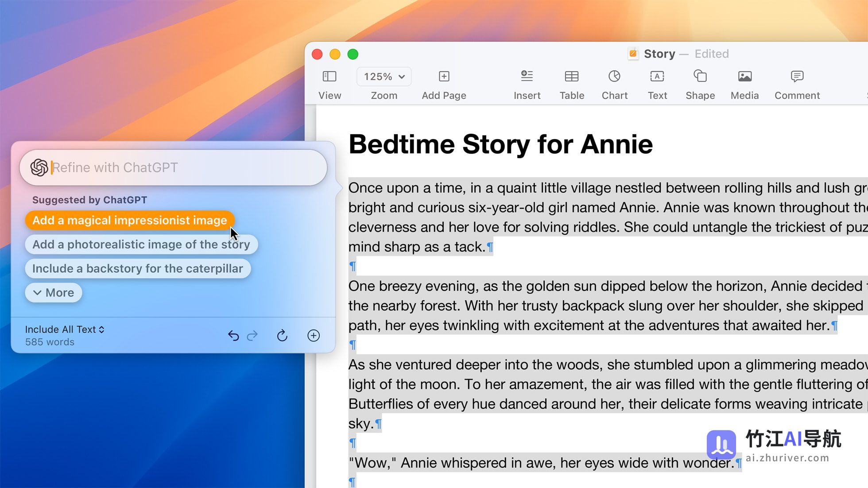Choose 'Add a photorealistic image of the story'
This screenshot has height=488, width=868.
pos(141,244)
